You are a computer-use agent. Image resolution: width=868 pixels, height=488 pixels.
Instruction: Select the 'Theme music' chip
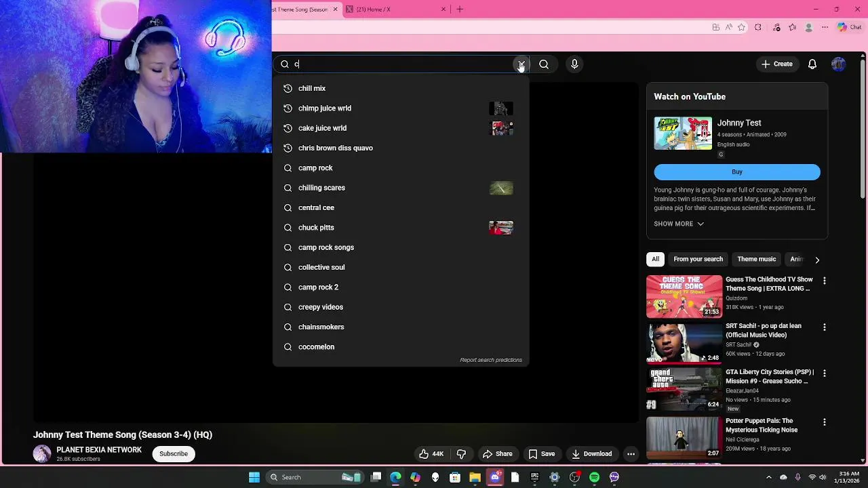[x=756, y=259]
